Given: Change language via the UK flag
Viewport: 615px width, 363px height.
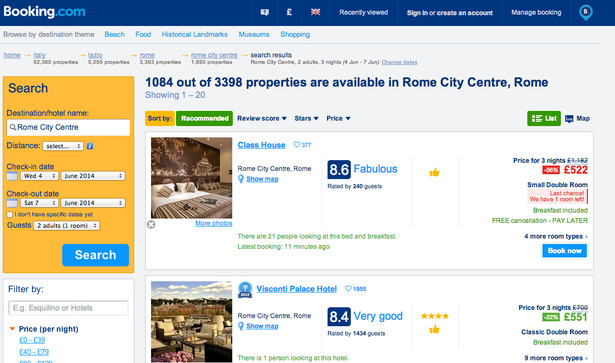Looking at the screenshot, I should [x=315, y=12].
